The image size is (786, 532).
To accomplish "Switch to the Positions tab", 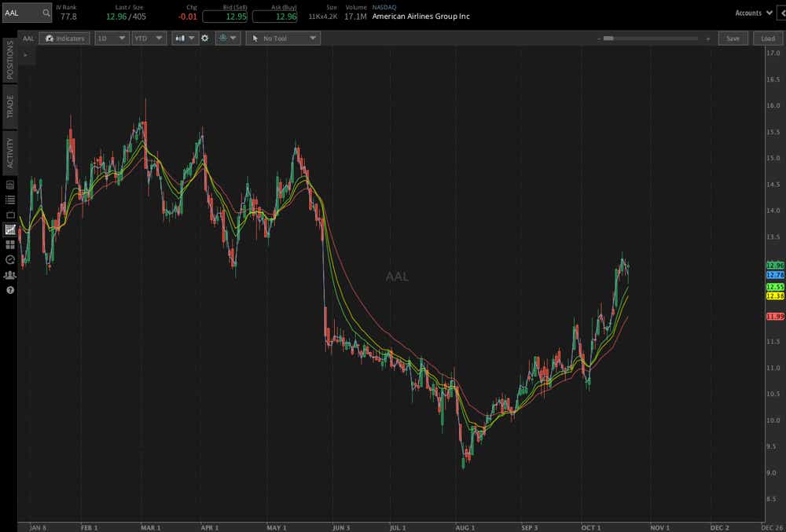I will [9, 60].
